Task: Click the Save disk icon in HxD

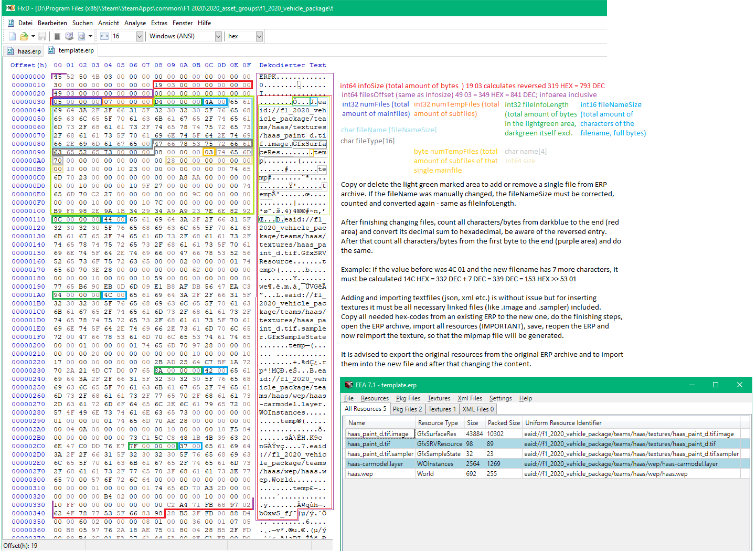Action: 42,36
